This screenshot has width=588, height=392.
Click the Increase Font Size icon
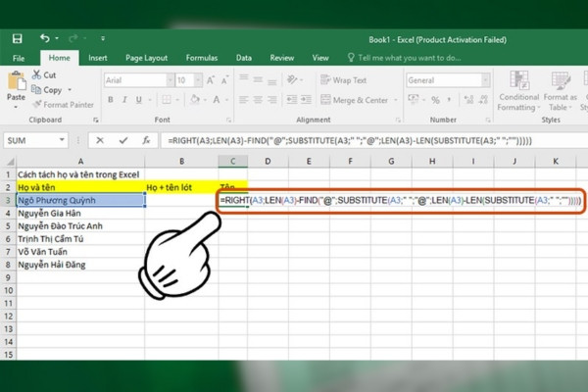click(211, 80)
